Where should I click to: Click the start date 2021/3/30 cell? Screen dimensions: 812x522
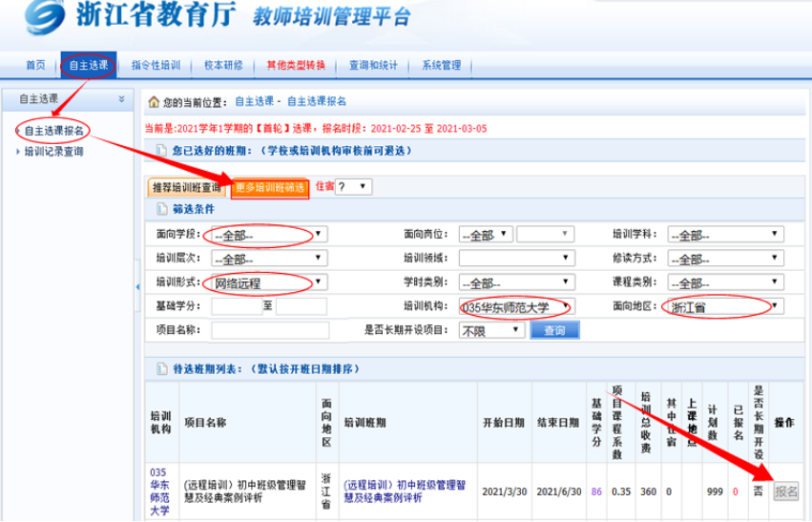(505, 492)
